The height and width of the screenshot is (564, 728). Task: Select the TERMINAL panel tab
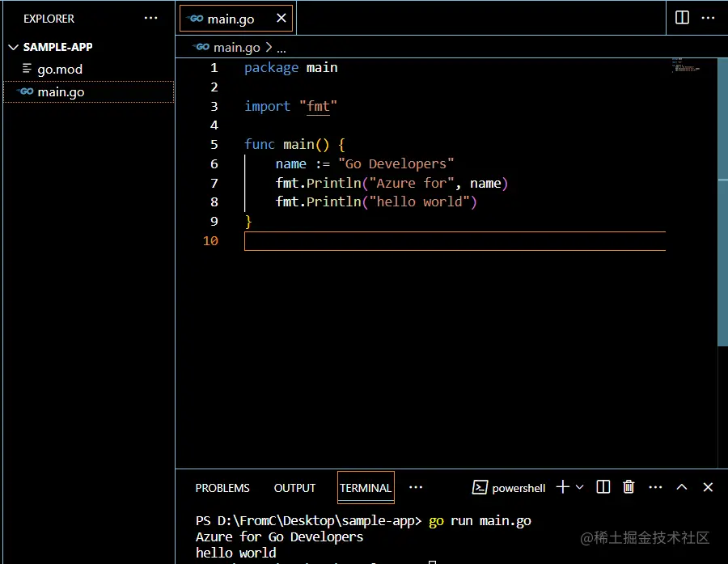tap(366, 488)
